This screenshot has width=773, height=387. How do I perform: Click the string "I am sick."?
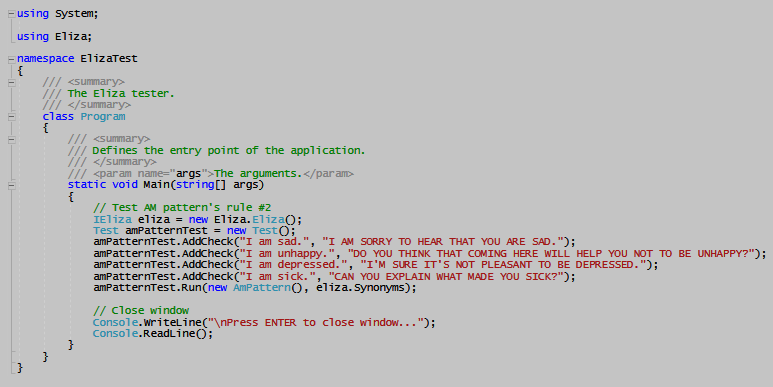pyautogui.click(x=278, y=277)
